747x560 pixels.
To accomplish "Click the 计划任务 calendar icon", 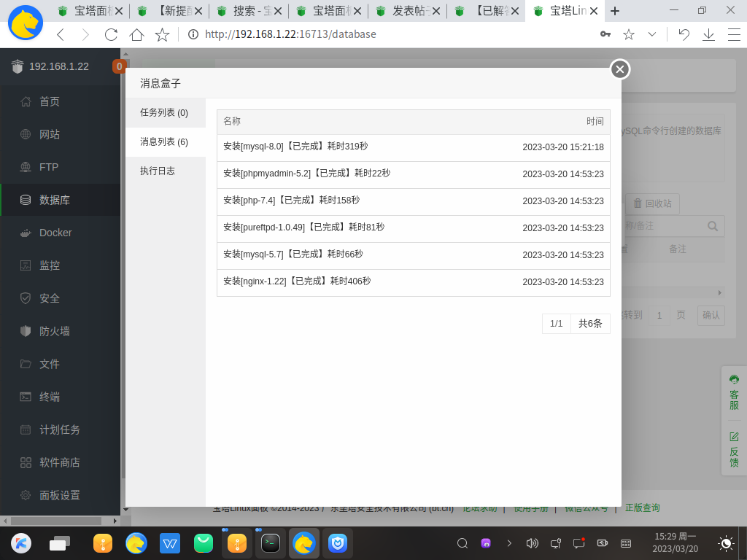I will (x=26, y=429).
